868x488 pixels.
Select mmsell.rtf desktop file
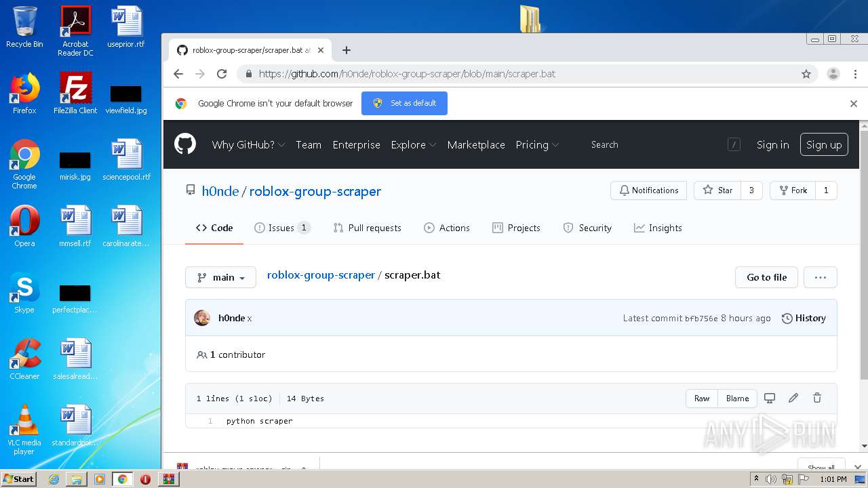pos(75,226)
